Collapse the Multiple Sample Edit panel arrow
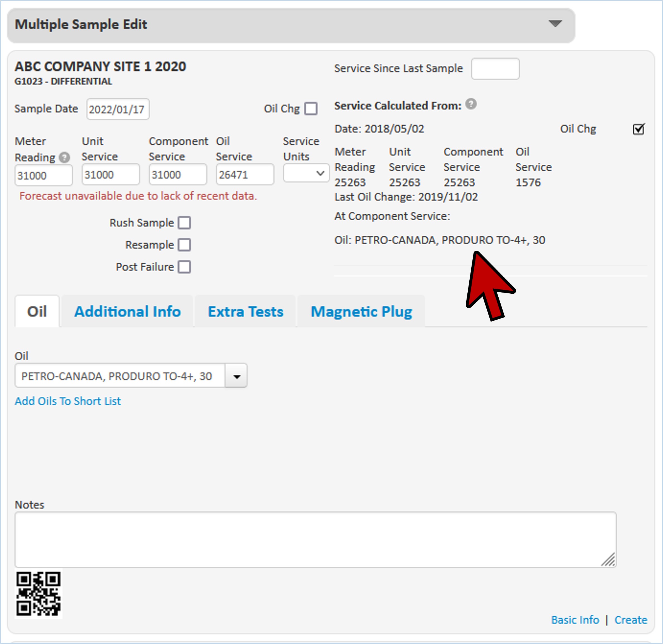This screenshot has width=663, height=644. point(555,24)
